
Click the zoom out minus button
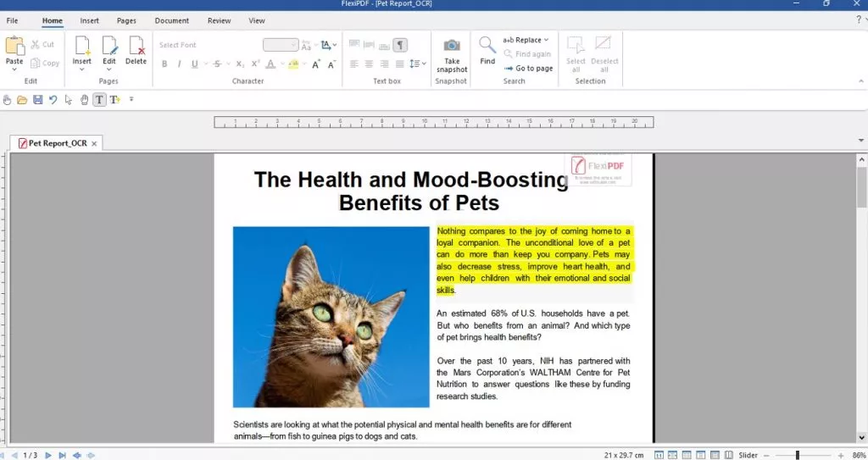click(x=766, y=455)
